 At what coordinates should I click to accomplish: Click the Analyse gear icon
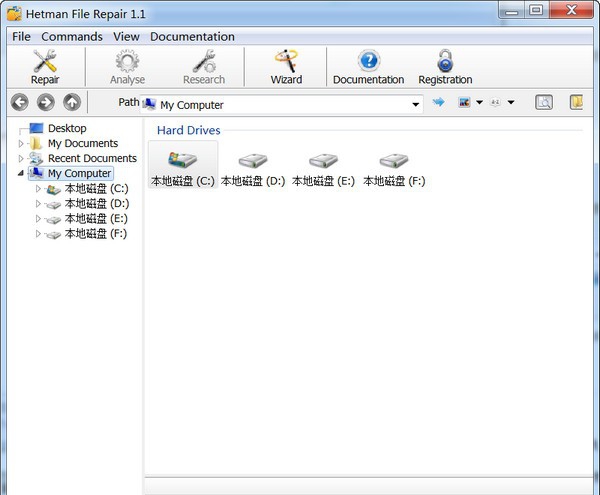(127, 61)
